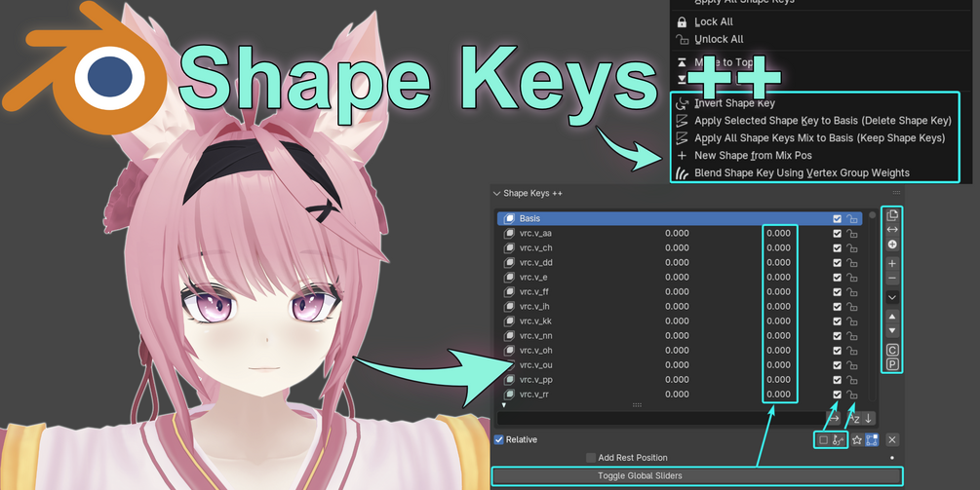980x490 pixels.
Task: Click the filter search field below the list
Action: (x=660, y=419)
